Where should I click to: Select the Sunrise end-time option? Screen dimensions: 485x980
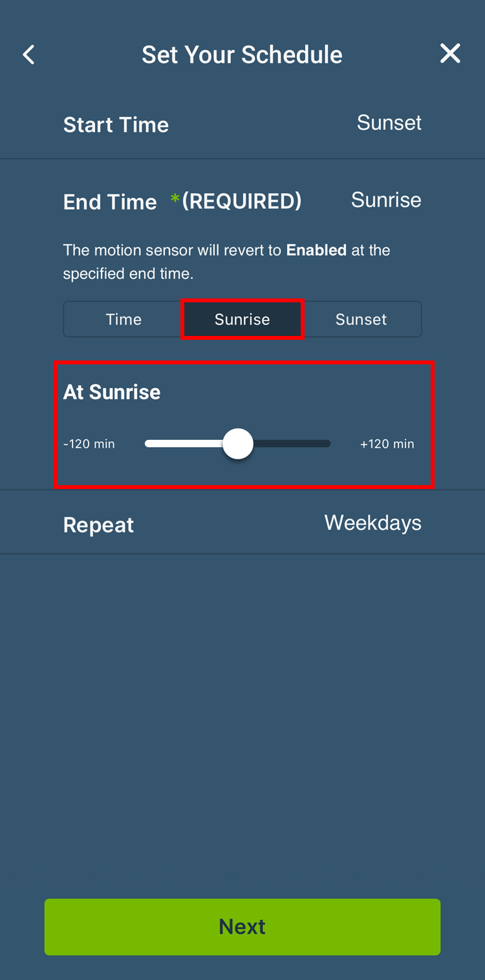[x=242, y=319]
